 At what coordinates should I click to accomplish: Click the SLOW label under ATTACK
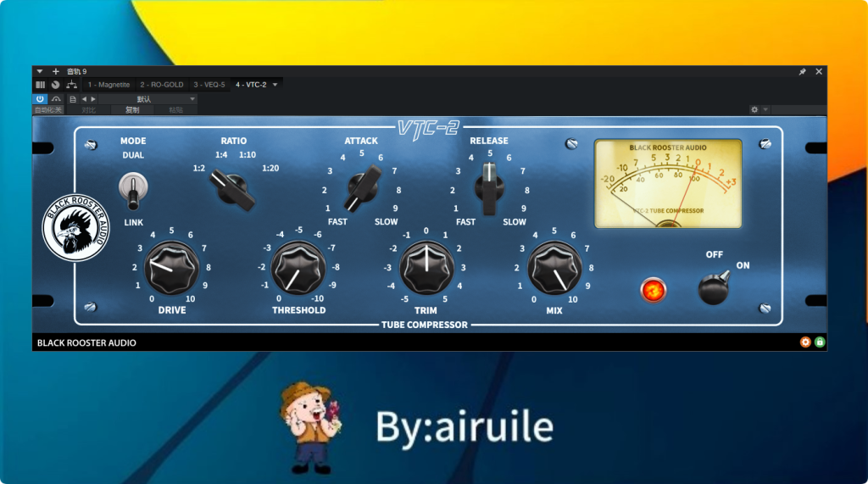pos(386,221)
